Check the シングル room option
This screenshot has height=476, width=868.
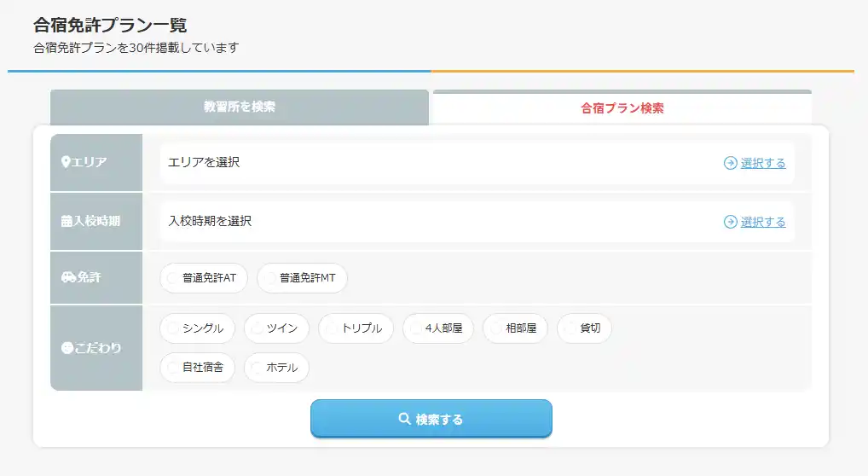[197, 328]
